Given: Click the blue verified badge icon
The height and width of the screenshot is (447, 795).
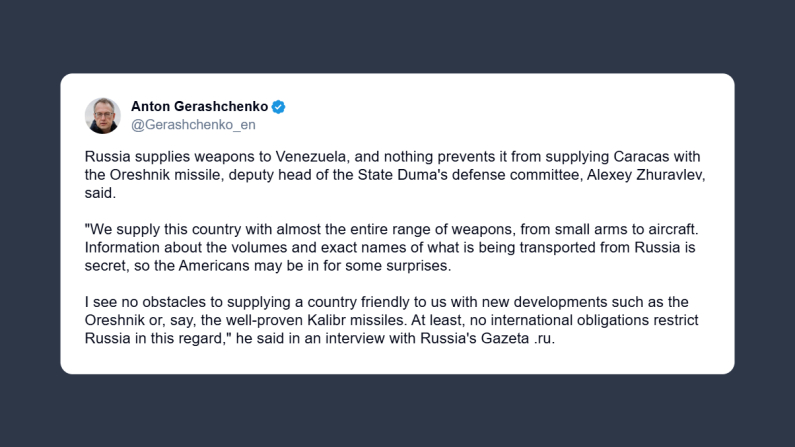Looking at the screenshot, I should [278, 107].
